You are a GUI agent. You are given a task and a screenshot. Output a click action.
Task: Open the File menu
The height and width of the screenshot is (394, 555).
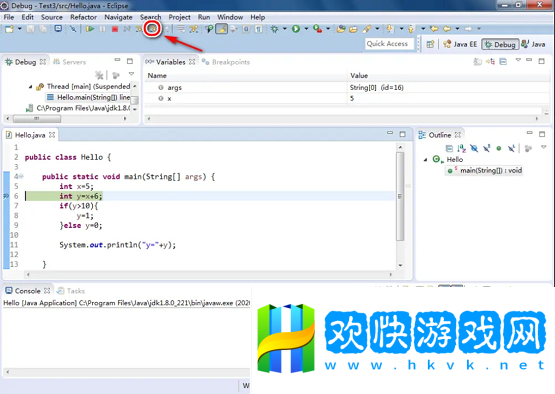tap(9, 17)
